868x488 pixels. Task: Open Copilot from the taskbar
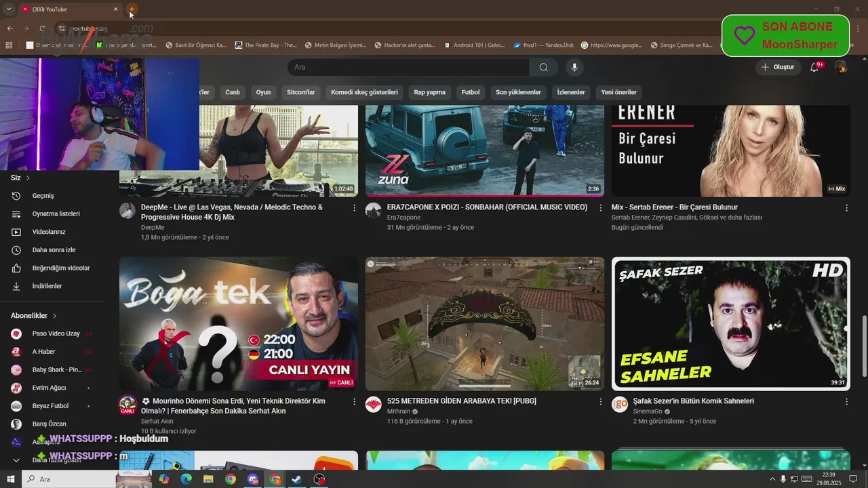coord(163,479)
